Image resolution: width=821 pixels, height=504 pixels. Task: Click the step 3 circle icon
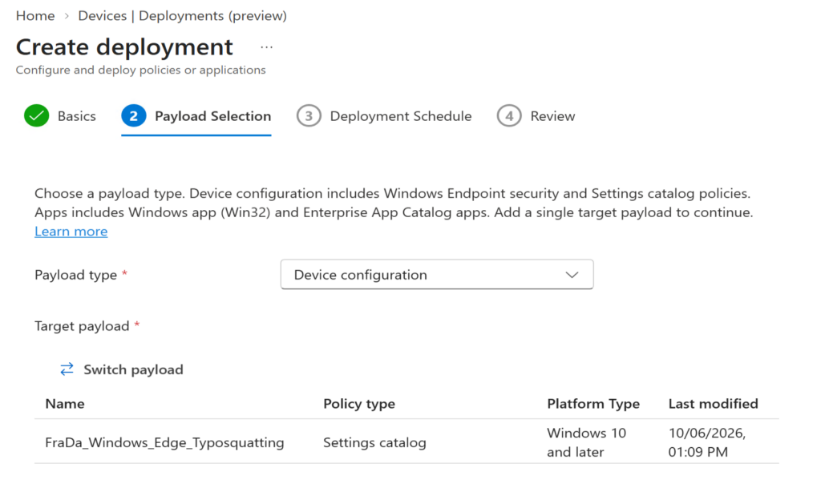pos(309,115)
